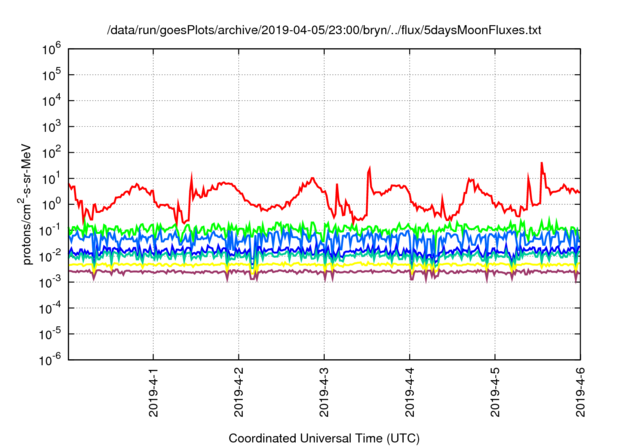The width and height of the screenshot is (640, 448).
Task: Click the 10^0 y-axis label
Action: (51, 205)
